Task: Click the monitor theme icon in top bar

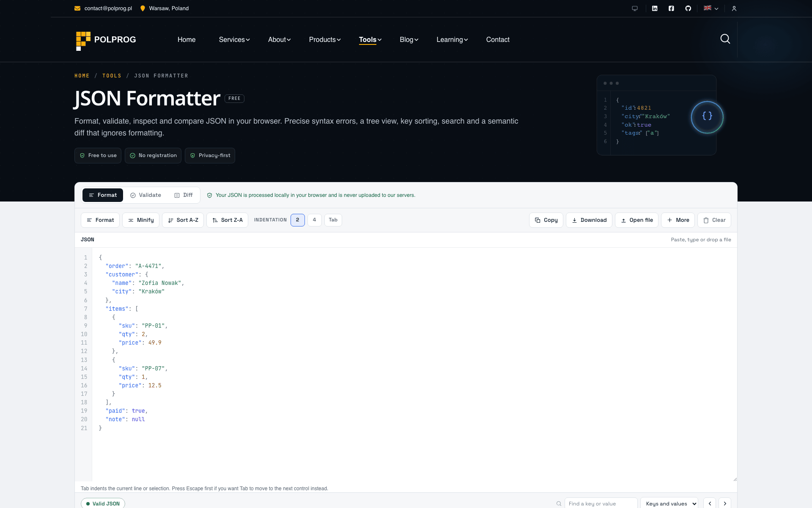Action: point(635,8)
